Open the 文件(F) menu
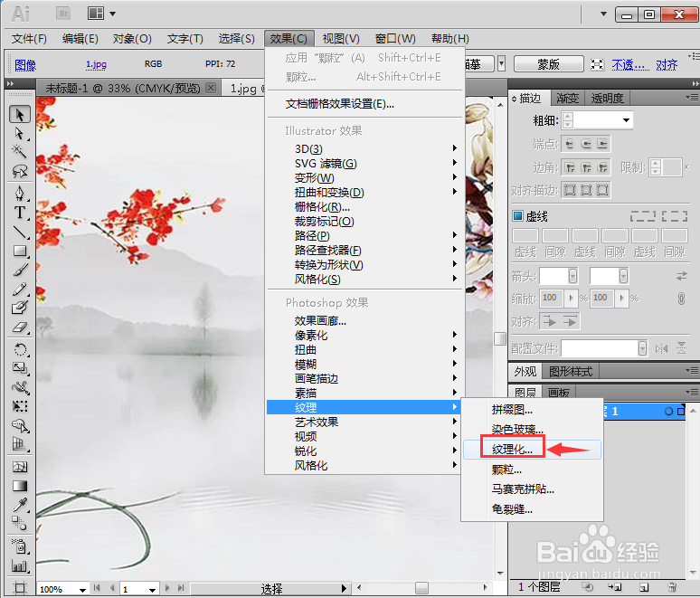The width and height of the screenshot is (700, 598). (x=29, y=39)
